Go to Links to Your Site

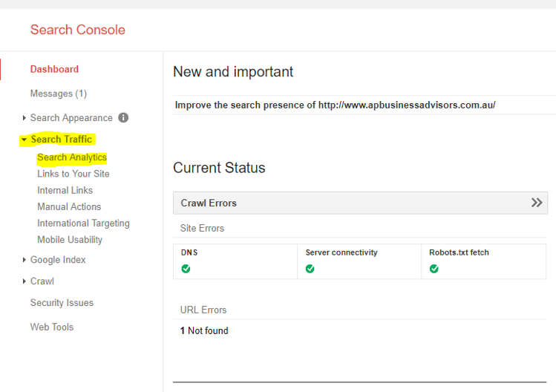pyautogui.click(x=73, y=174)
